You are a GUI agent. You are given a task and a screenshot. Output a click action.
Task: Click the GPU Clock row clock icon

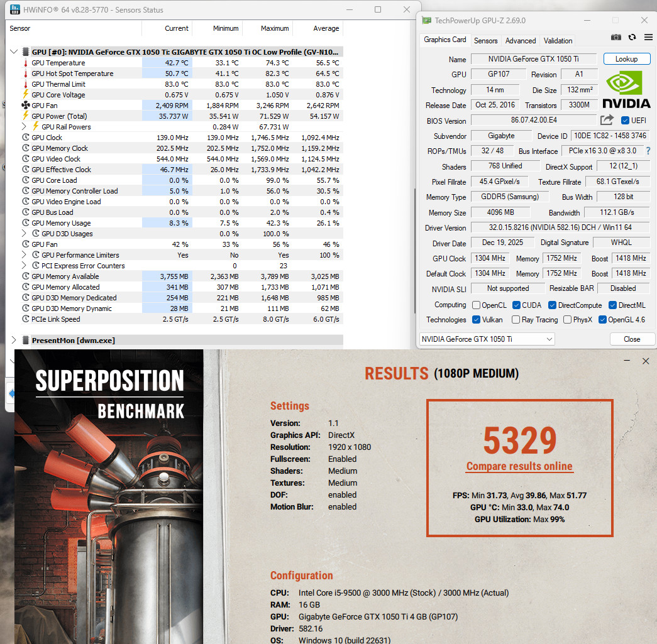click(26, 138)
